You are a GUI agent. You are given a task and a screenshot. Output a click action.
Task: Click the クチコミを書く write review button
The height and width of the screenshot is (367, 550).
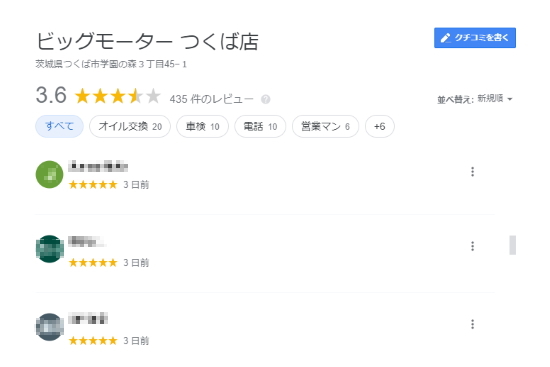[x=475, y=38]
